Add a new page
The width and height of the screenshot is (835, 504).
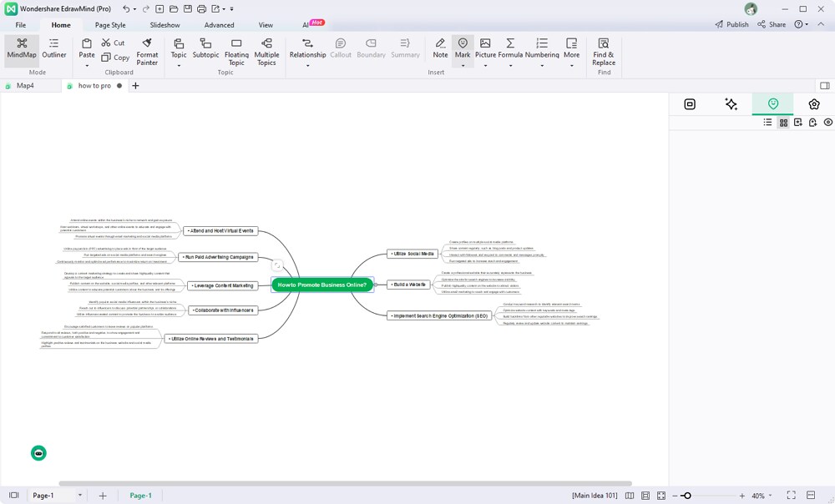click(x=103, y=496)
